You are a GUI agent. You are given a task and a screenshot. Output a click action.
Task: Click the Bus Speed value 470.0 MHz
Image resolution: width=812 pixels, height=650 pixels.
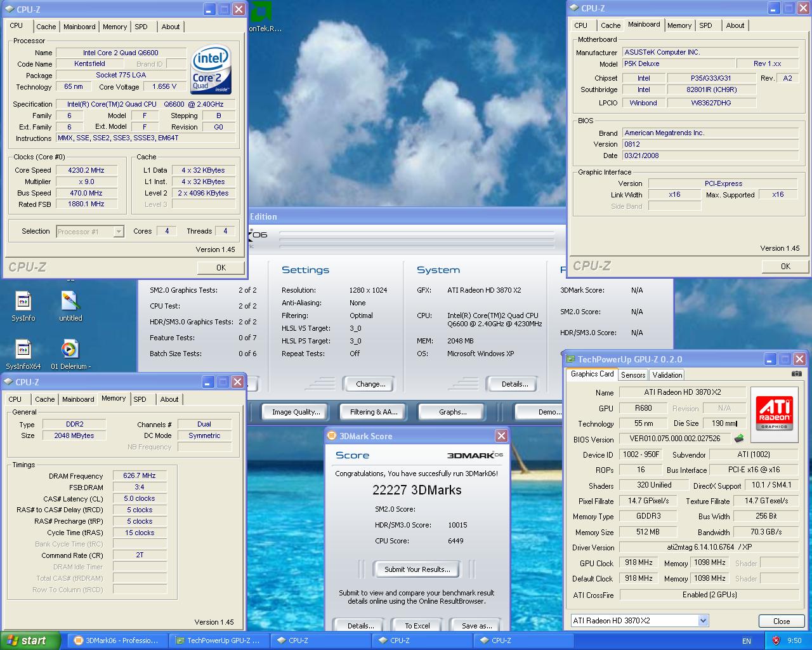click(86, 193)
